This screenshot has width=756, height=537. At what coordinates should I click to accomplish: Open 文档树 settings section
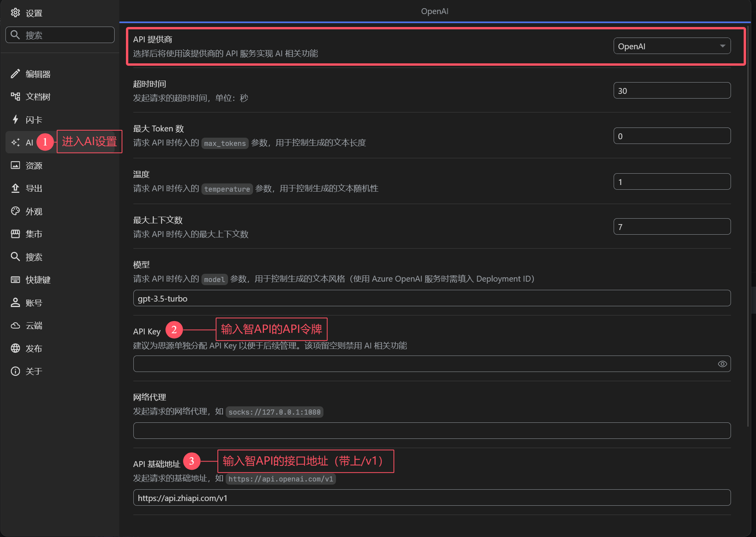click(61, 97)
